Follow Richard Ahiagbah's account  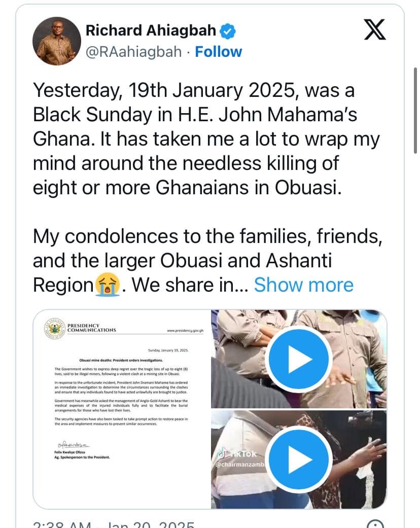(x=218, y=52)
